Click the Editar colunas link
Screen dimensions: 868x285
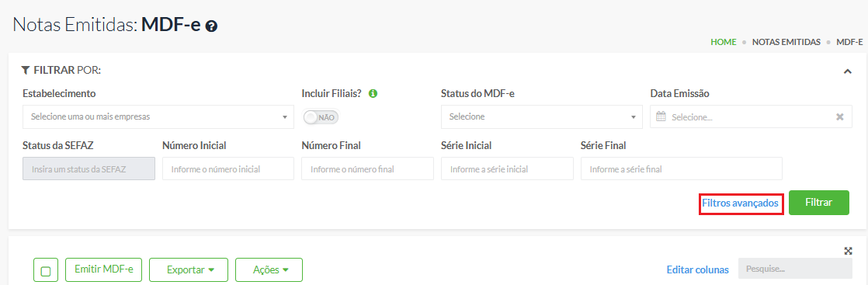pos(697,270)
